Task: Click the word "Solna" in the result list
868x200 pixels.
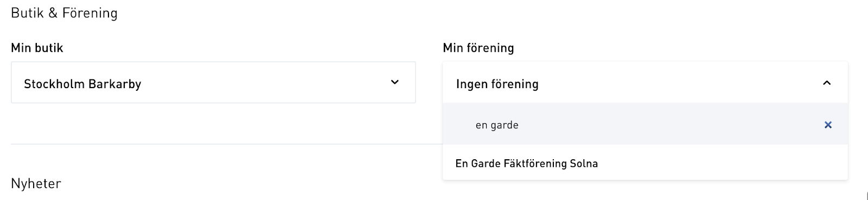Action: [584, 164]
